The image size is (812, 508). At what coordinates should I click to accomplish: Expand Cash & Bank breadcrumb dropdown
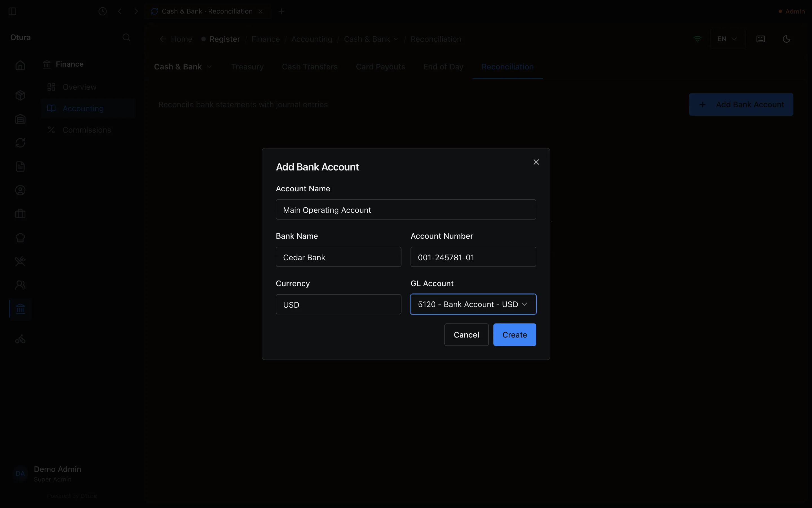[x=371, y=39]
